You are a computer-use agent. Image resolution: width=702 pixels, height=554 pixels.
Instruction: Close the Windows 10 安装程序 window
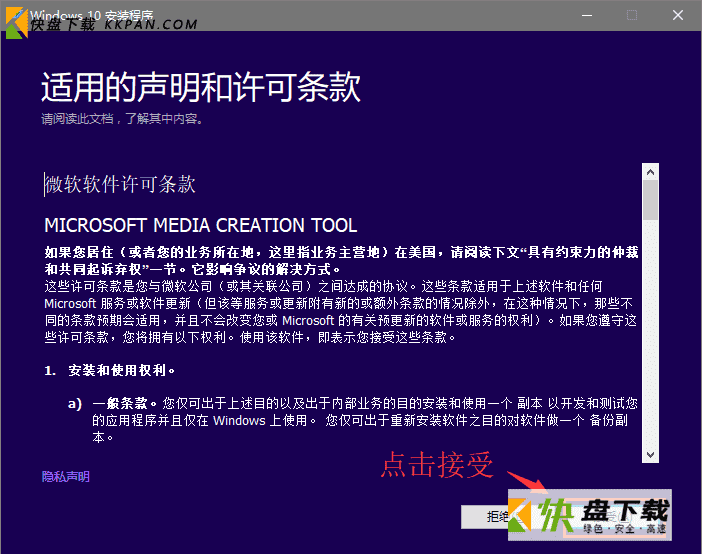click(x=678, y=15)
